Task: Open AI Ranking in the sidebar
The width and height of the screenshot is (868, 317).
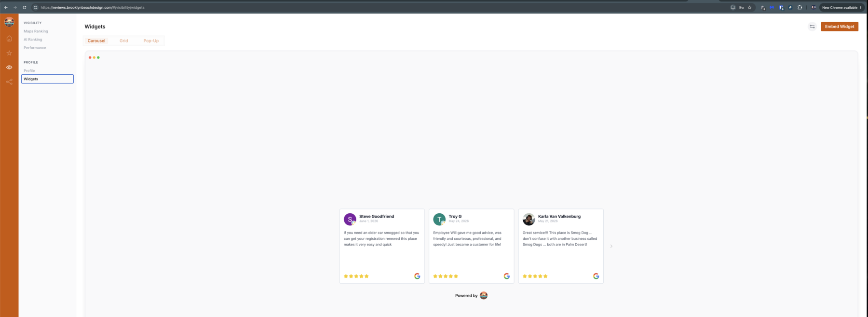Action: point(33,40)
